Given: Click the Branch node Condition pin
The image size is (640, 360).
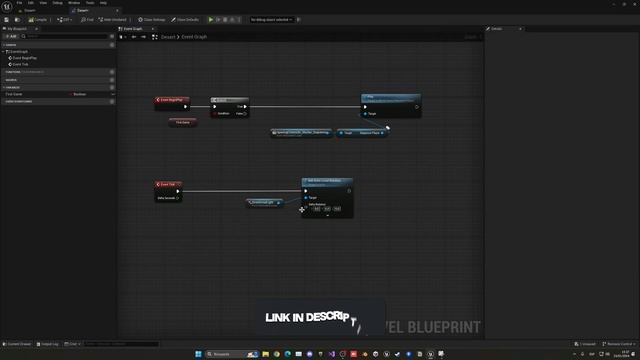Looking at the screenshot, I should (215, 113).
